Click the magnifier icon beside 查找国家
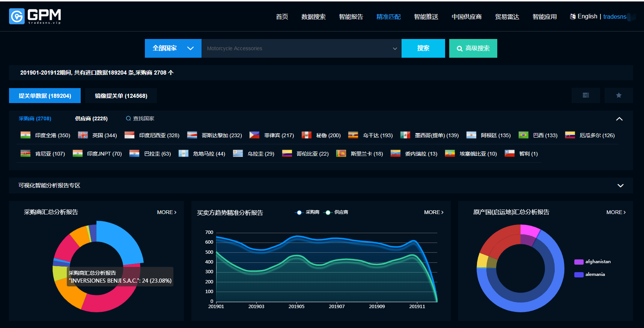 click(128, 118)
